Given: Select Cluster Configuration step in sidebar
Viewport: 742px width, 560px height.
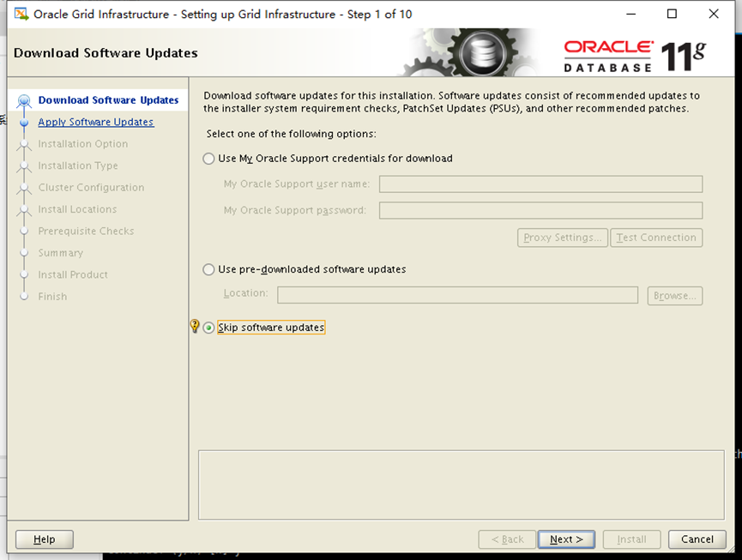Looking at the screenshot, I should tap(91, 187).
